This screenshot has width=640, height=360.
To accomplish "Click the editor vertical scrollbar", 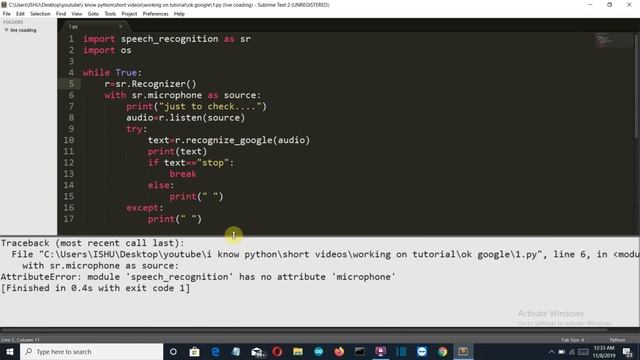I will (x=637, y=88).
